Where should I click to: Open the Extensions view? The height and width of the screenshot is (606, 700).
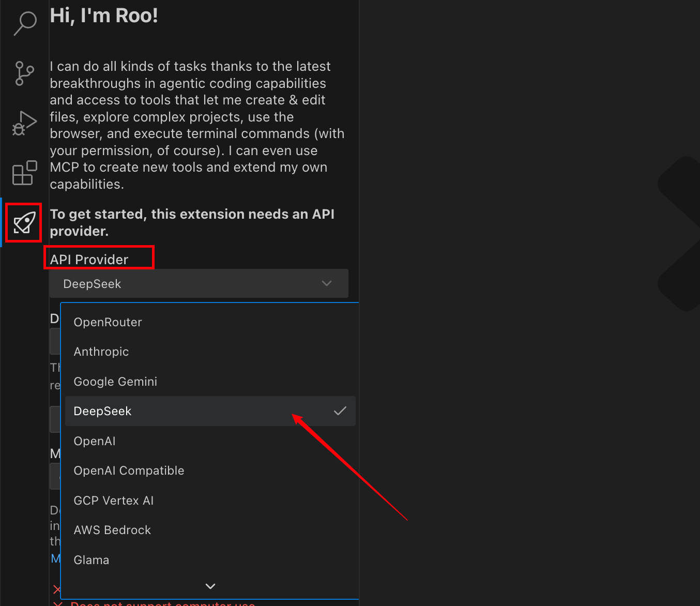(x=24, y=173)
